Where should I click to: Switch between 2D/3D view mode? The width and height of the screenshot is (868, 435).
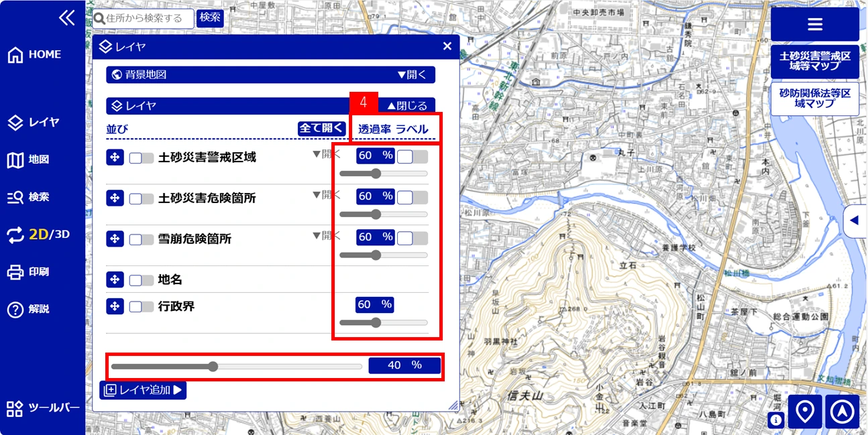click(x=38, y=235)
